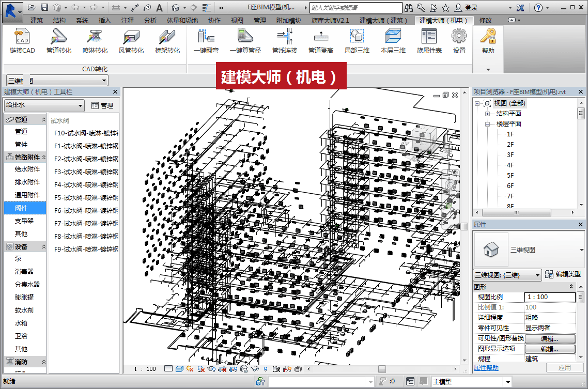Click the Save floppy disk icon
This screenshot has height=389, width=588.
(44, 8)
